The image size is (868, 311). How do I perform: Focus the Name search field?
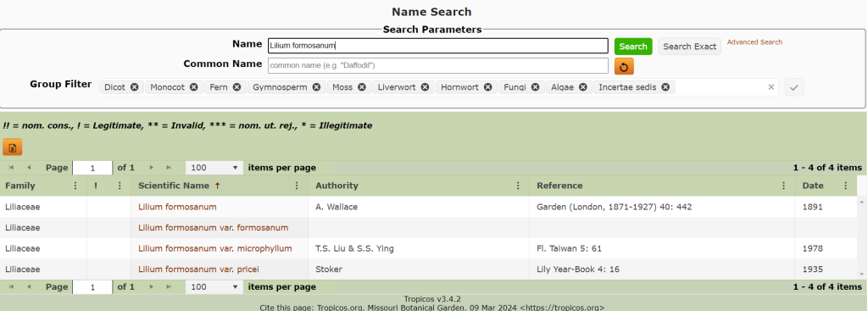(438, 46)
